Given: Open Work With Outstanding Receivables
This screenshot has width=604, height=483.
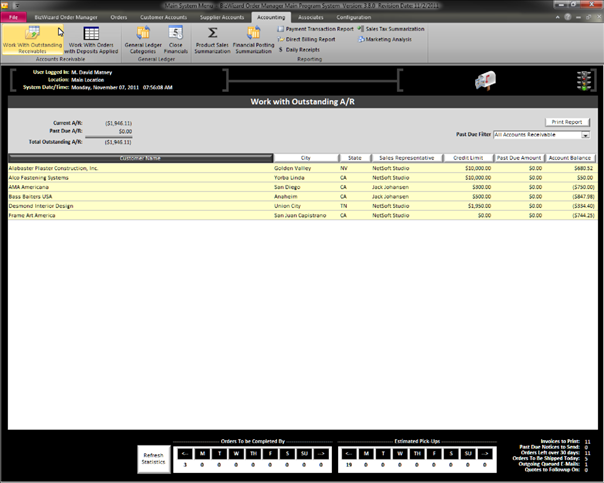Looking at the screenshot, I should pos(31,40).
